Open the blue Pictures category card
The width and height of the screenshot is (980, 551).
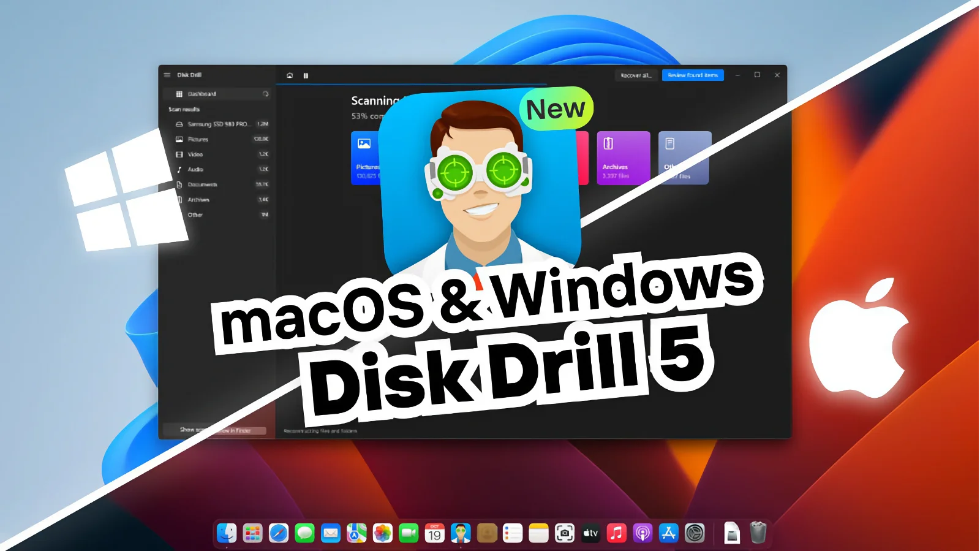366,158
